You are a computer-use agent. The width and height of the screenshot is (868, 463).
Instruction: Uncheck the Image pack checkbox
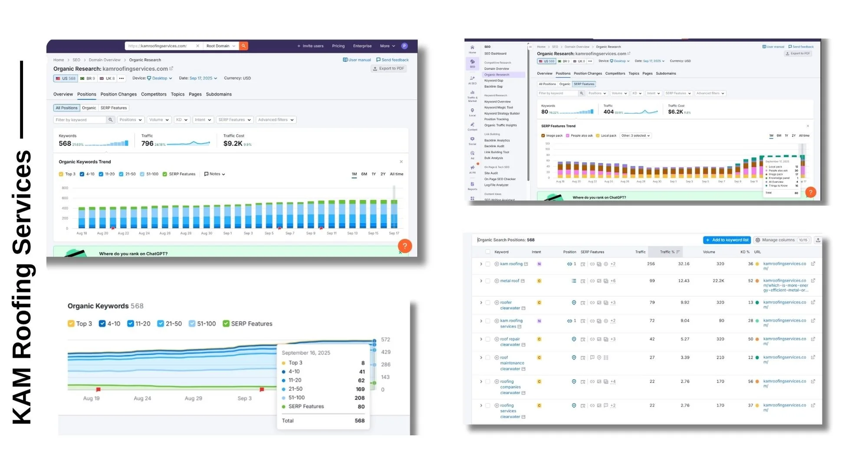(543, 136)
